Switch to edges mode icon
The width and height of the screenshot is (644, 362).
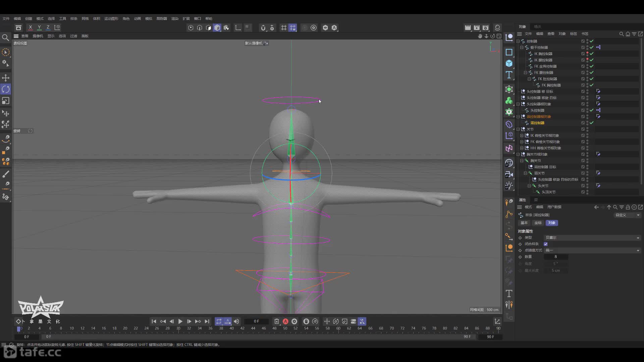200,28
